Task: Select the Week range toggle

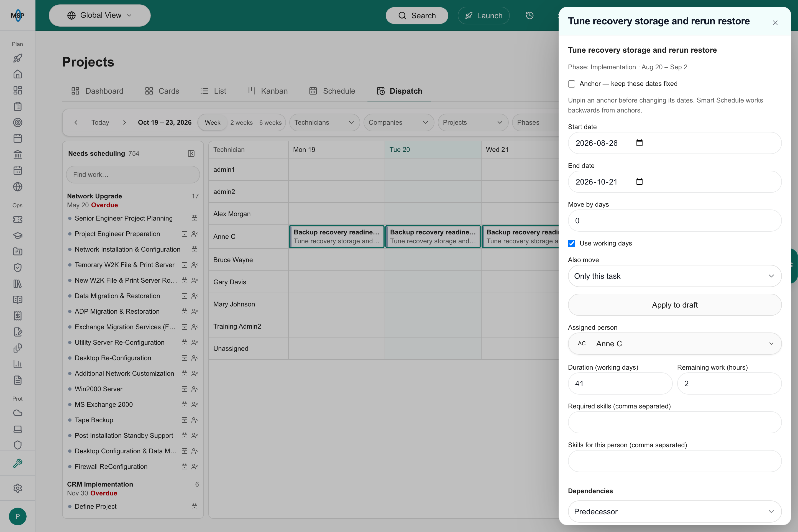Action: 213,122
